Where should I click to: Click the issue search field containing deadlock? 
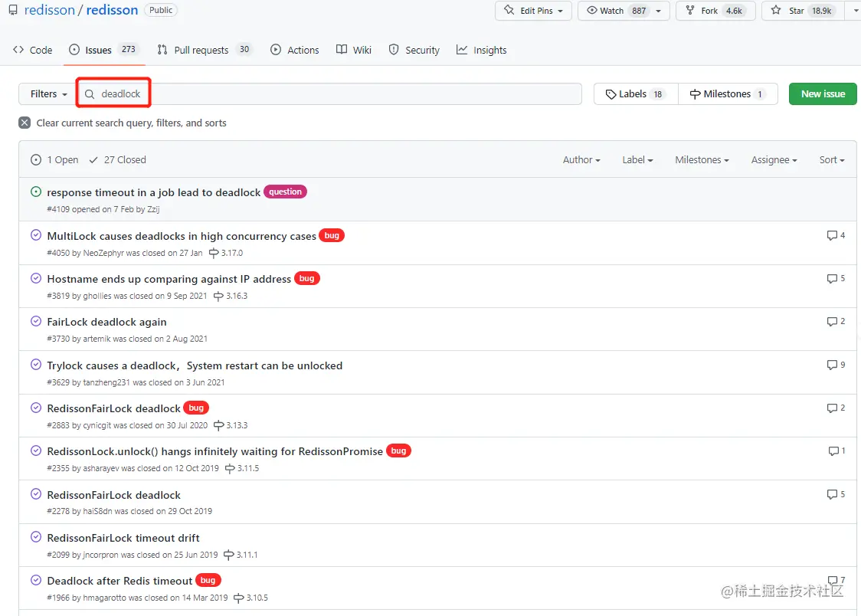coord(329,94)
